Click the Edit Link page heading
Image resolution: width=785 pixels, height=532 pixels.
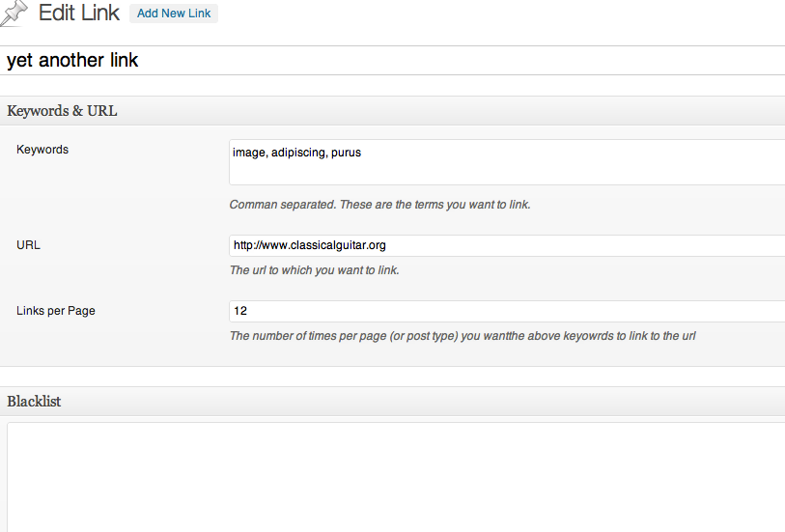[79, 13]
